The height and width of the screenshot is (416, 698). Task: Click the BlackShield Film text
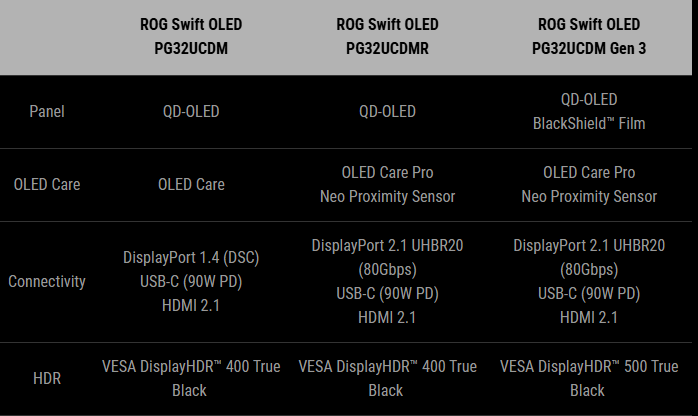coord(589,123)
